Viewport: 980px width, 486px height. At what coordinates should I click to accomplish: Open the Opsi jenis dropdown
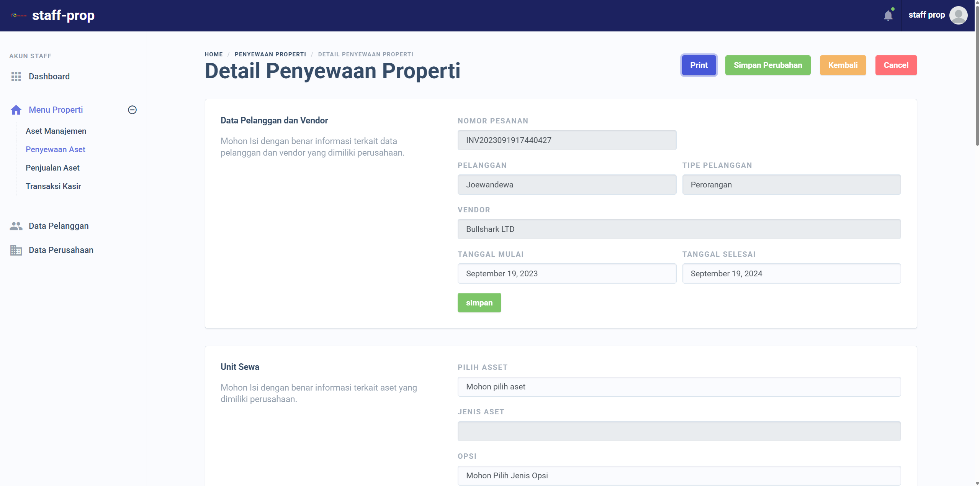pos(679,476)
